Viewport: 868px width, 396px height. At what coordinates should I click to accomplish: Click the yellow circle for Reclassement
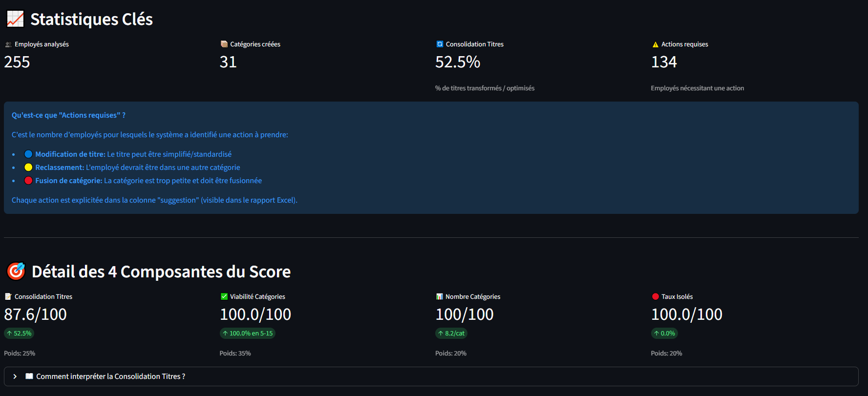(28, 167)
